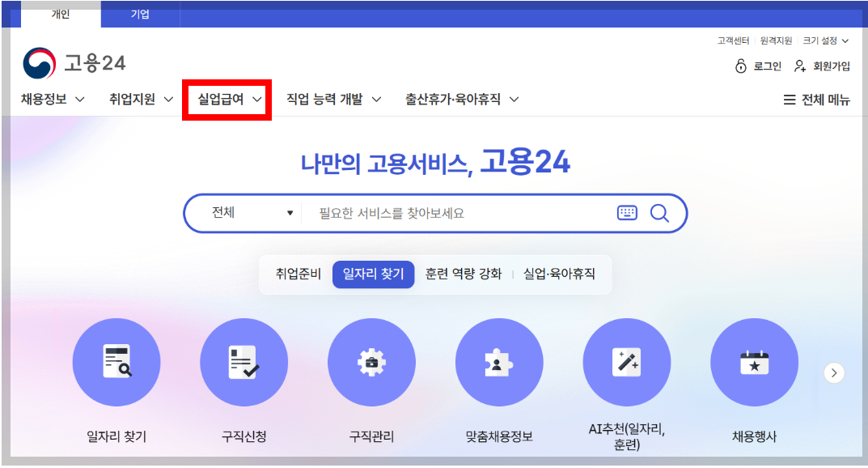
Task: Open 맞춤채용정보 puzzle-piece icon
Action: [x=499, y=362]
